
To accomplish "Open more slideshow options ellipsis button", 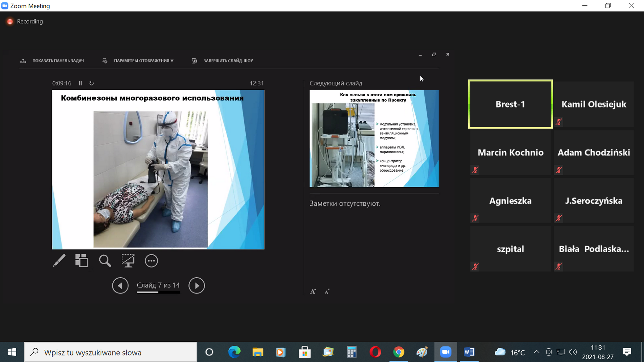I will [x=151, y=261].
